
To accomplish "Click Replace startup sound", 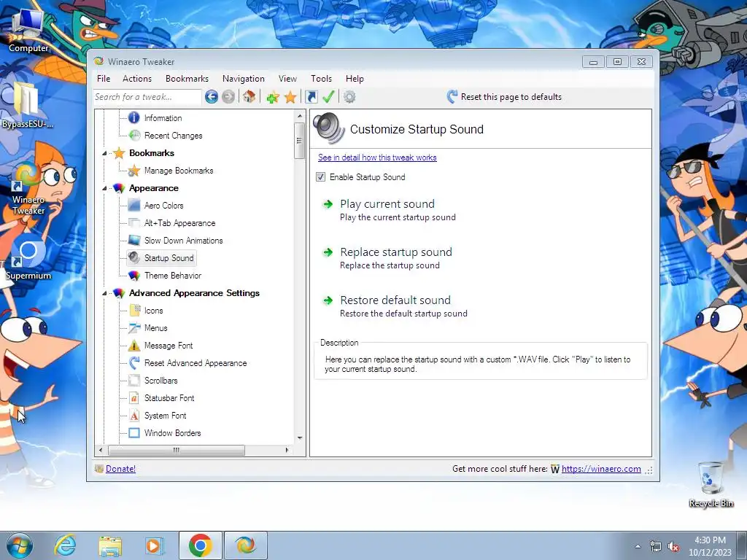I will click(x=387, y=258).
